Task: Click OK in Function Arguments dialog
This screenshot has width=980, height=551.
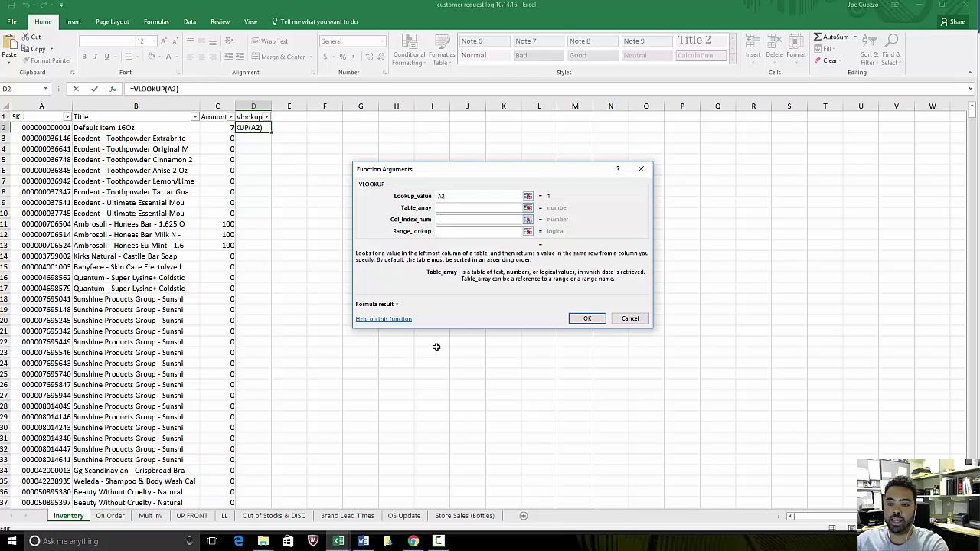Action: (x=587, y=318)
